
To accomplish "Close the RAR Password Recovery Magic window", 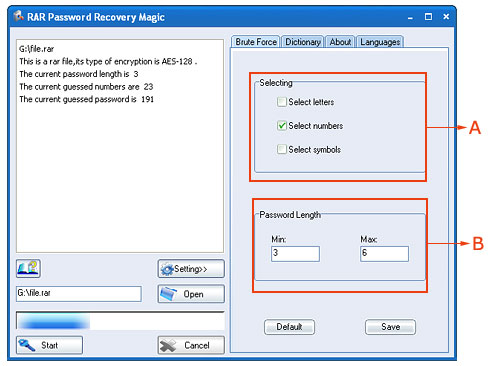I will (446, 17).
